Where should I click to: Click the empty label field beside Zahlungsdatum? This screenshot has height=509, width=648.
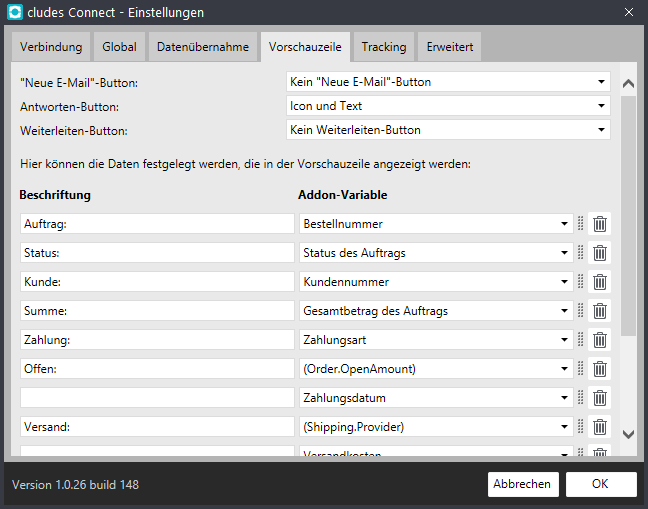pos(157,398)
